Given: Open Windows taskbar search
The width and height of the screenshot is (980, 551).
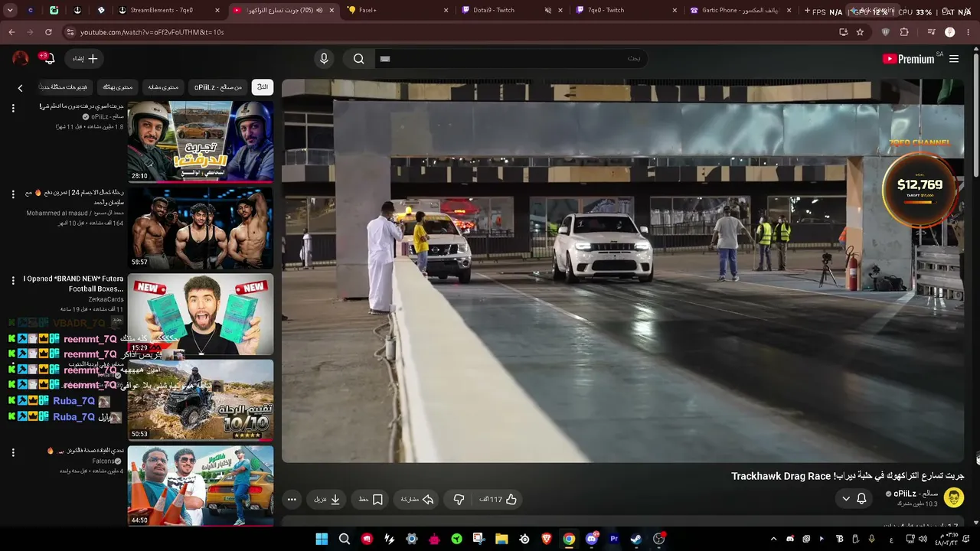Looking at the screenshot, I should coord(345,539).
